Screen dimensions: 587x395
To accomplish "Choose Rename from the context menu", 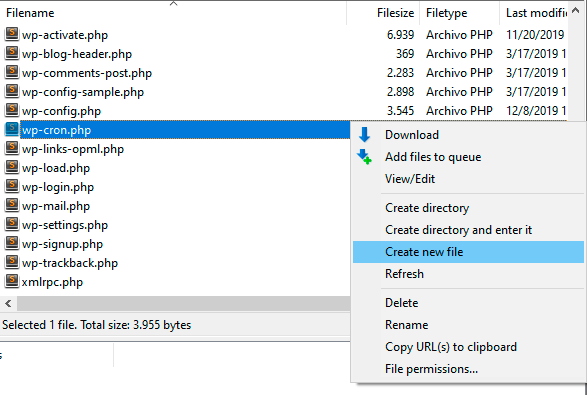I will click(468, 325).
